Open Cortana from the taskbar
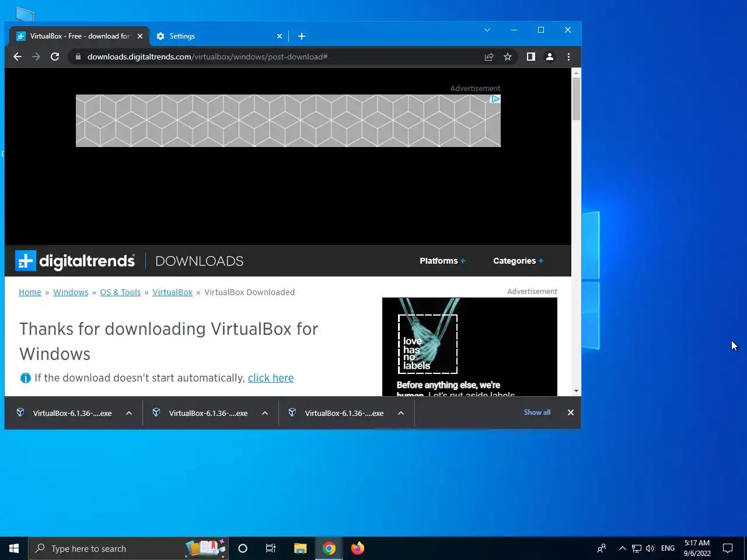This screenshot has width=747, height=560. tap(243, 548)
